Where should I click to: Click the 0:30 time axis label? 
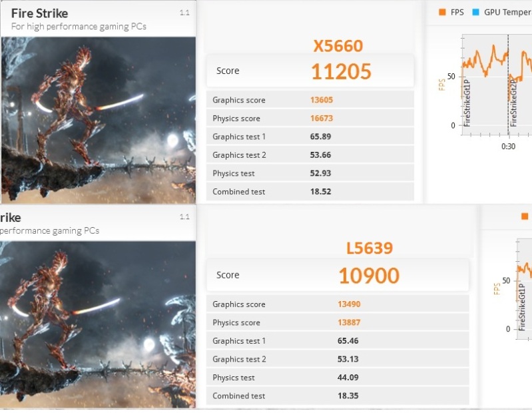click(x=508, y=147)
